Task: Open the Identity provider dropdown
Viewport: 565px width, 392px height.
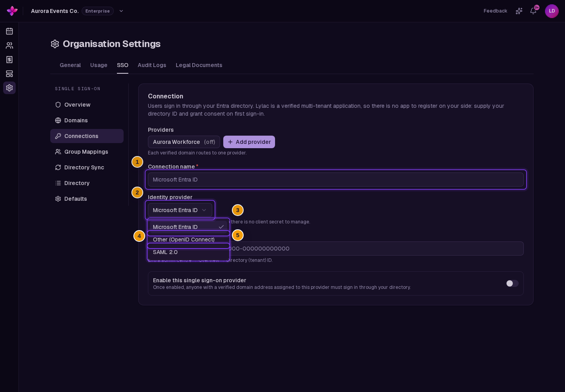Action: [180, 210]
